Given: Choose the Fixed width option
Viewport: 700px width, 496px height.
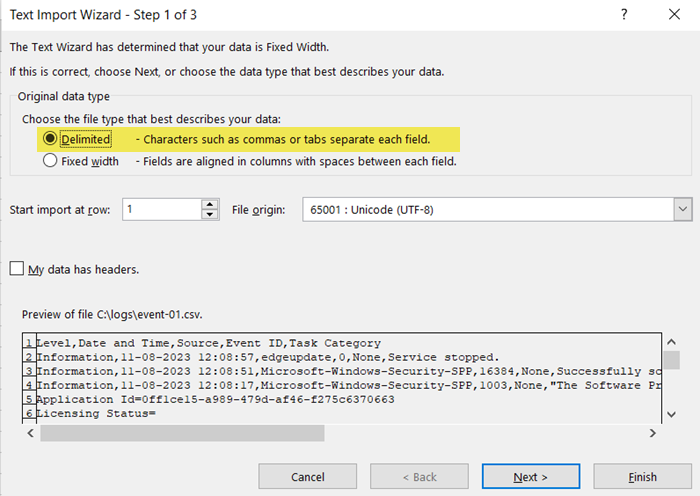Looking at the screenshot, I should pos(50,160).
